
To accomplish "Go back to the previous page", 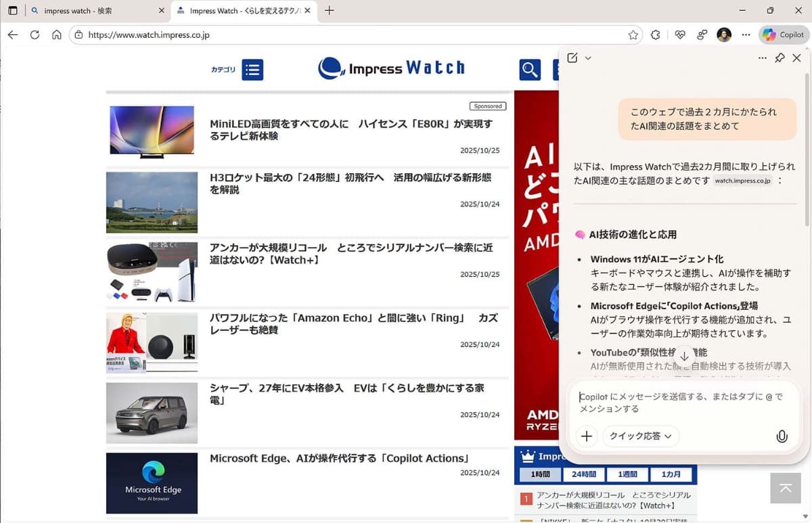I will (13, 35).
